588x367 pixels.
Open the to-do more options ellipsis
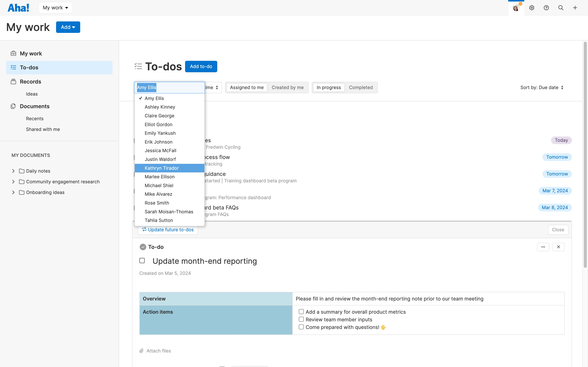[543, 247]
